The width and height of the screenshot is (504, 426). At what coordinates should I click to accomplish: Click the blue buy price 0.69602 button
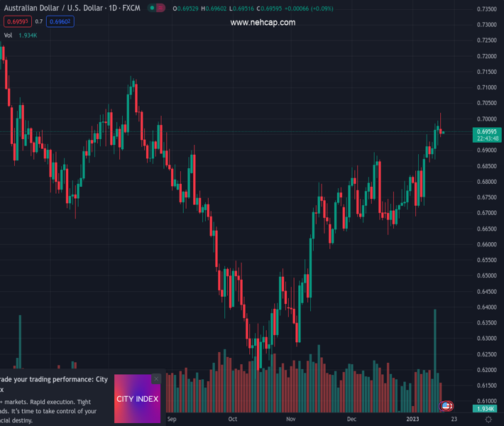tap(60, 21)
